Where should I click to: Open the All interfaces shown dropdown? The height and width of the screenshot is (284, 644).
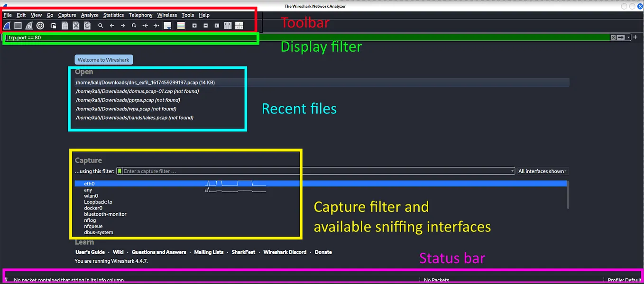click(542, 171)
